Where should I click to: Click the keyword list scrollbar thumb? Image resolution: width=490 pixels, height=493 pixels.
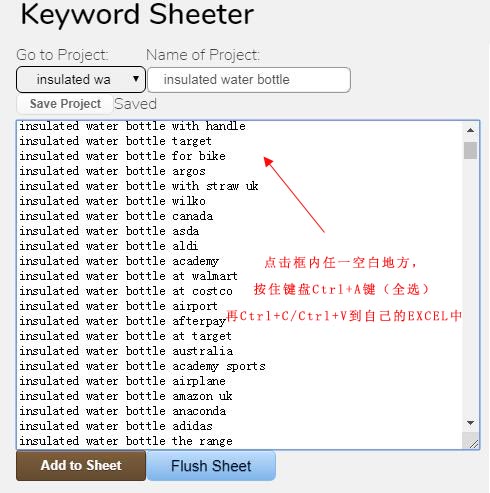click(x=470, y=150)
